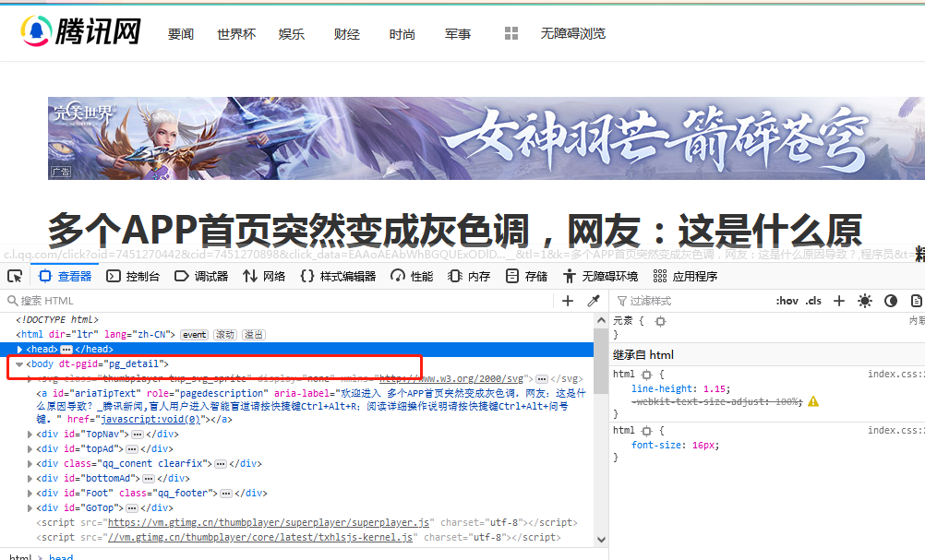Open the 无障碍环境 accessibility tab
The image size is (925, 560).
pyautogui.click(x=600, y=276)
